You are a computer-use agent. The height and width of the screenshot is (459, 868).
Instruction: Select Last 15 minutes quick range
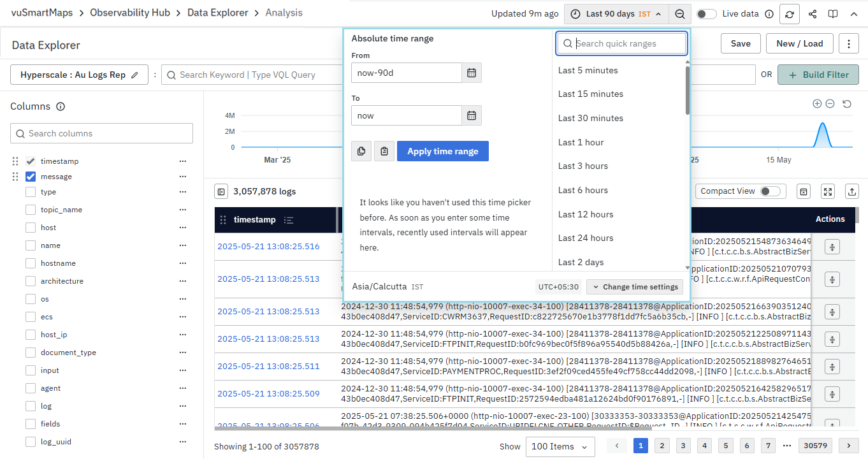(591, 94)
